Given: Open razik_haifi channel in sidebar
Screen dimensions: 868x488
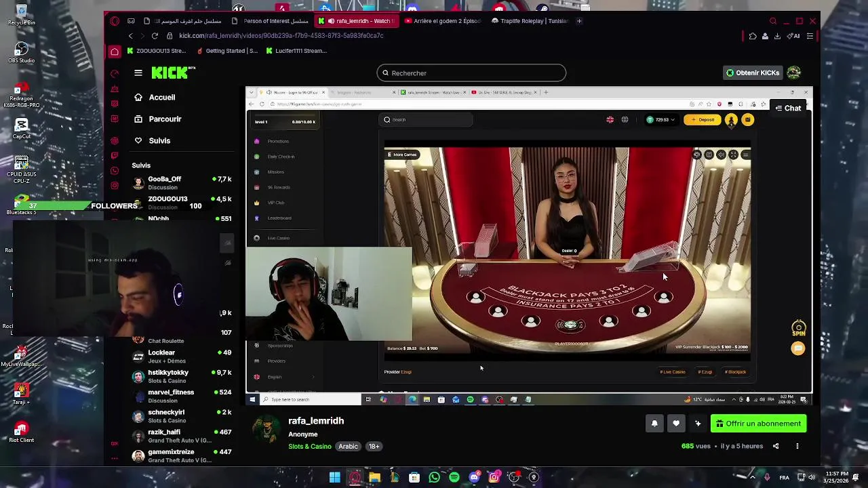Looking at the screenshot, I should point(182,436).
